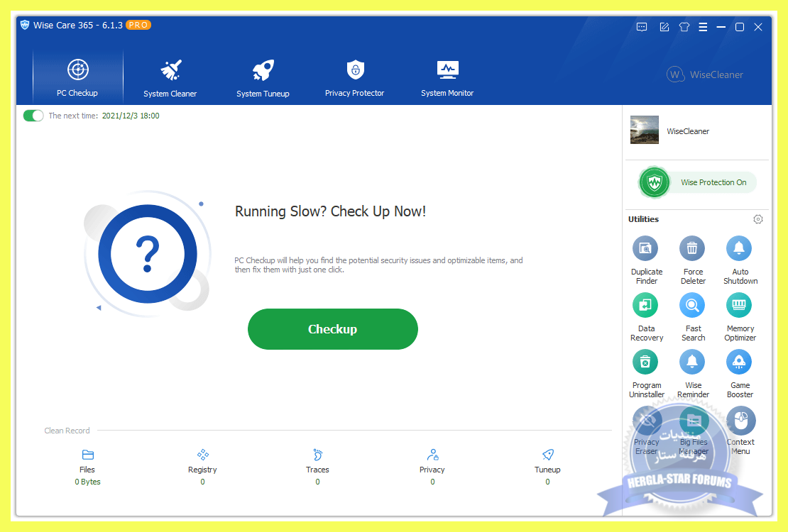
Task: Click the '0 Bytes' files value
Action: coord(87,482)
